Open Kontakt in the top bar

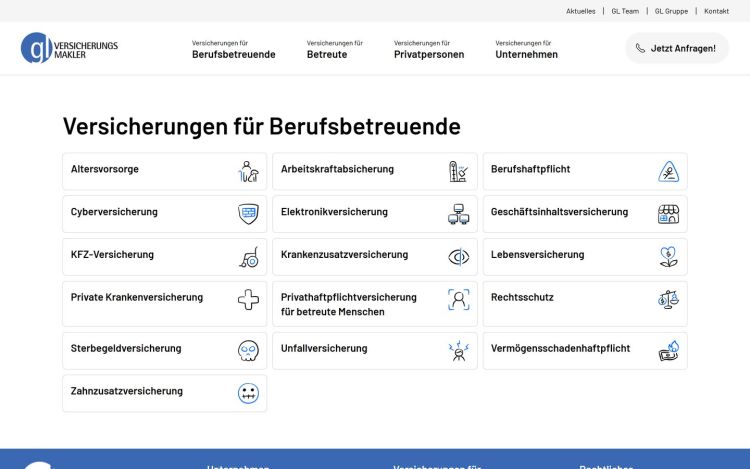[716, 11]
